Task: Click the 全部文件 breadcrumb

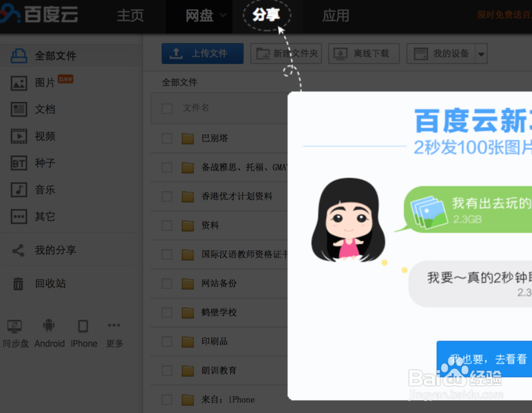Action: (179, 82)
